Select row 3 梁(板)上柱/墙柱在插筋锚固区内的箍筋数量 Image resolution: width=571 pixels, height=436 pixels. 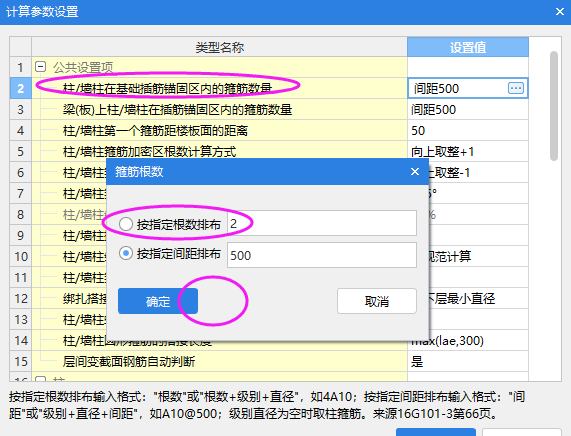[x=220, y=109]
